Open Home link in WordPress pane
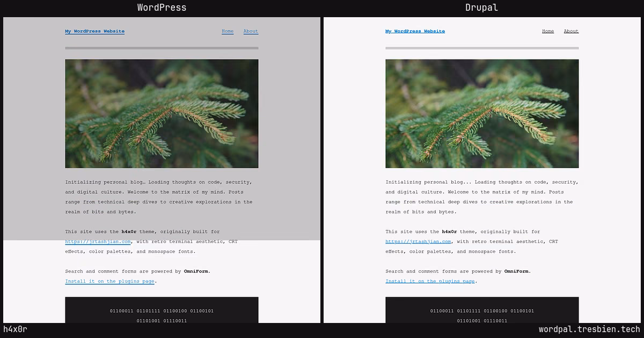 pyautogui.click(x=228, y=31)
